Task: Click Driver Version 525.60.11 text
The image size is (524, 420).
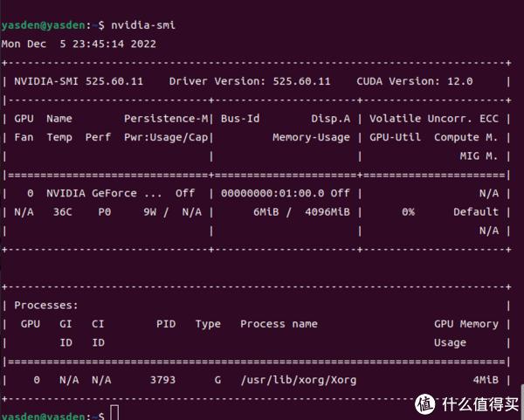Action: [250, 81]
